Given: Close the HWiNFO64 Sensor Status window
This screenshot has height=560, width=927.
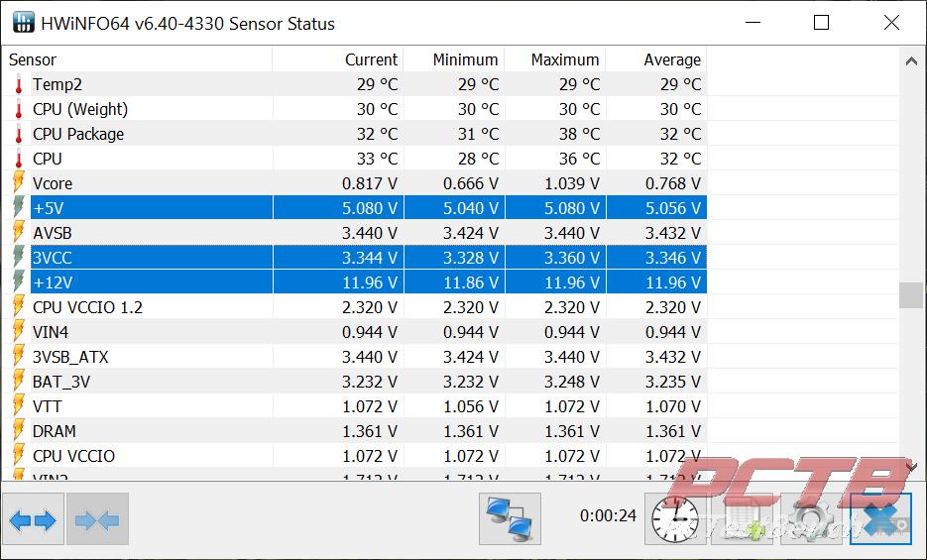Looking at the screenshot, I should point(891,23).
